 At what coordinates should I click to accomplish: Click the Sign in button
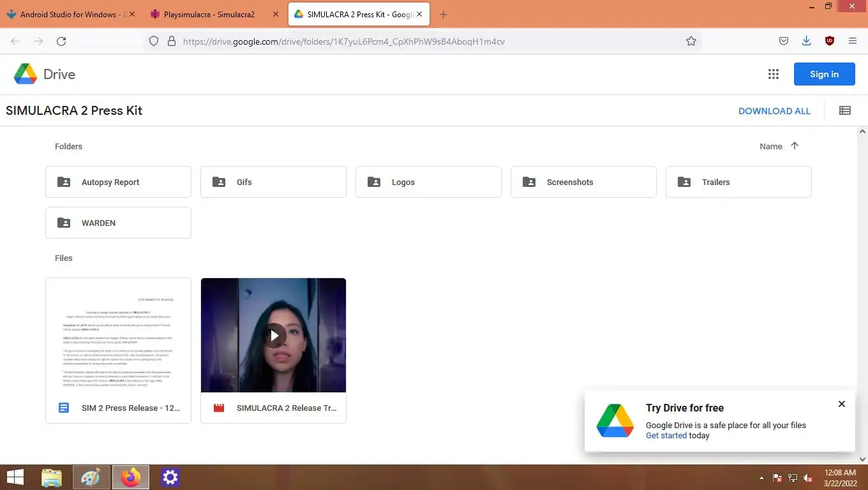tap(825, 74)
